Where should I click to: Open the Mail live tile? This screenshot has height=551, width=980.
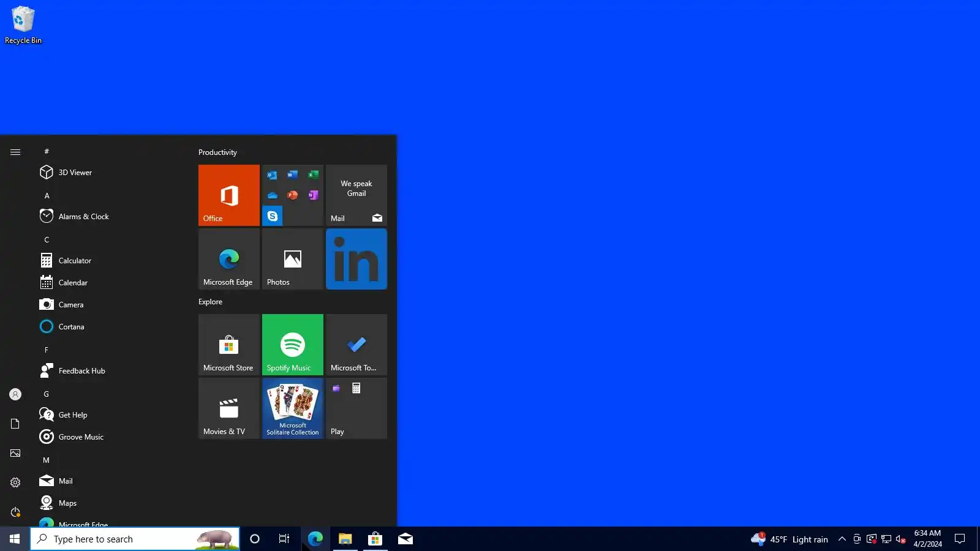tap(356, 195)
